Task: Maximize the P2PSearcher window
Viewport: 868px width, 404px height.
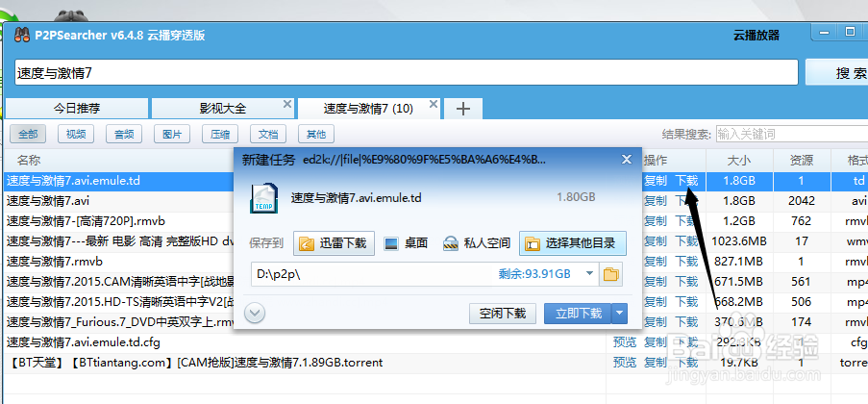Action: pyautogui.click(x=850, y=32)
